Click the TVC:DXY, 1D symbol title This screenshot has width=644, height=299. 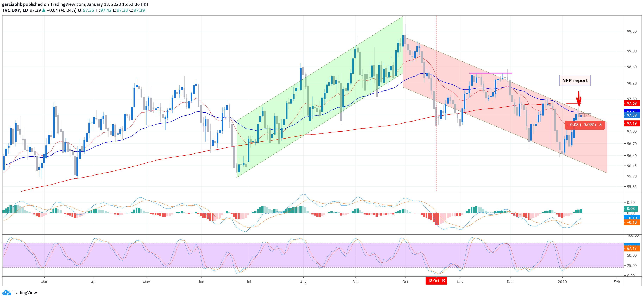coord(15,10)
